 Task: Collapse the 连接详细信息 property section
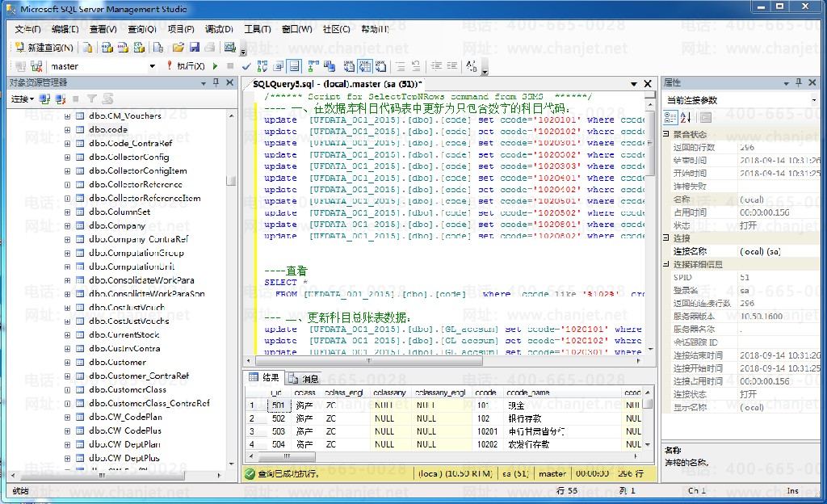click(666, 264)
